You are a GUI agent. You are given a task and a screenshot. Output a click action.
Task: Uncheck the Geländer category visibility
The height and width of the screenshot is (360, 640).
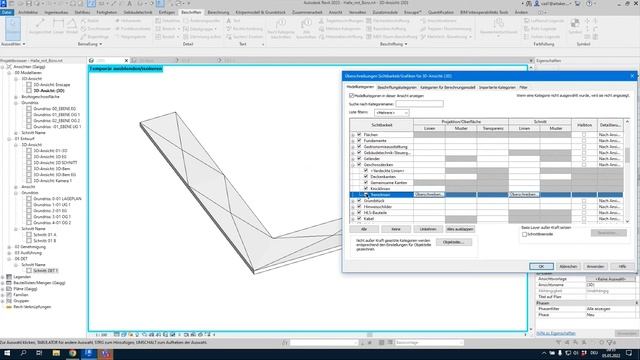click(359, 158)
